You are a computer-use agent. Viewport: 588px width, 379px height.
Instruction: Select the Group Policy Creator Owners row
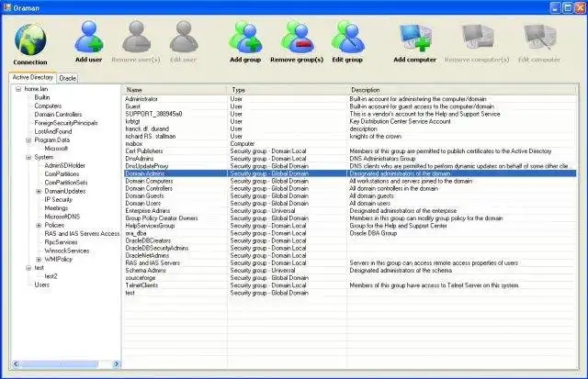(350, 218)
